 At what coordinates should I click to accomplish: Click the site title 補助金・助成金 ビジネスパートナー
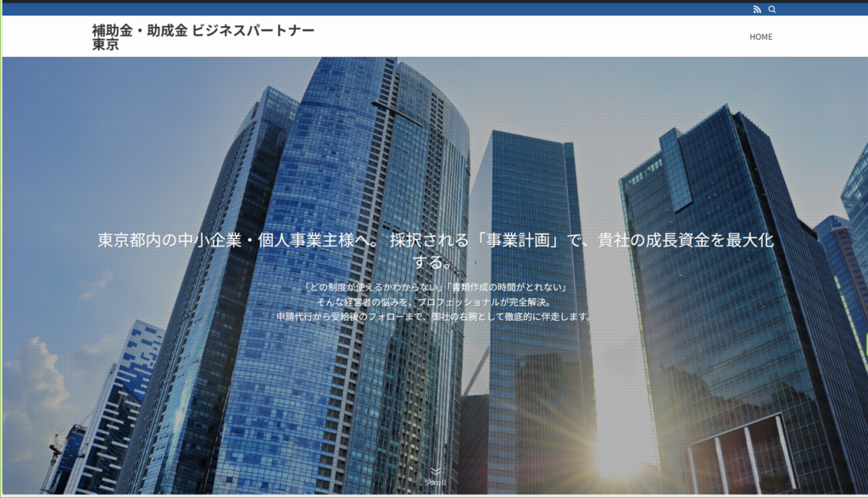[203, 30]
